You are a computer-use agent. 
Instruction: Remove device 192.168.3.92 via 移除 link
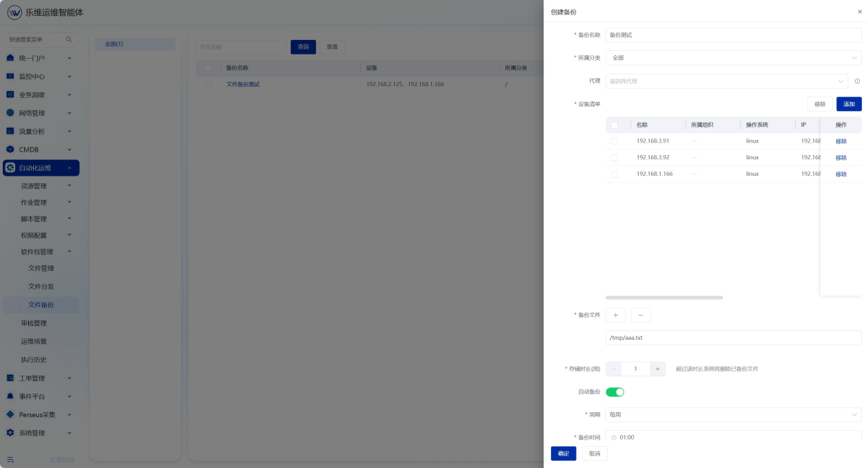coord(841,158)
